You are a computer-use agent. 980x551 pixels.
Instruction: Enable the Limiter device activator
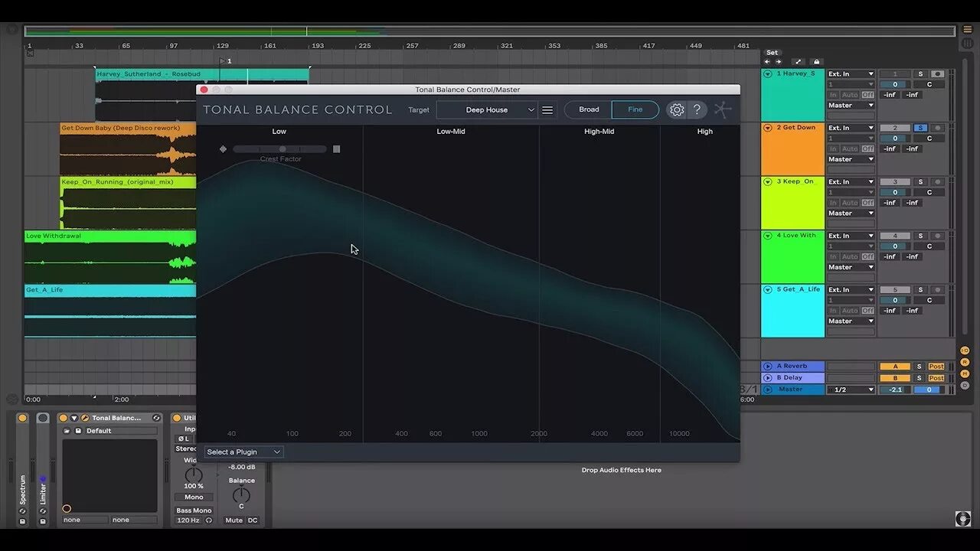pos(43,418)
